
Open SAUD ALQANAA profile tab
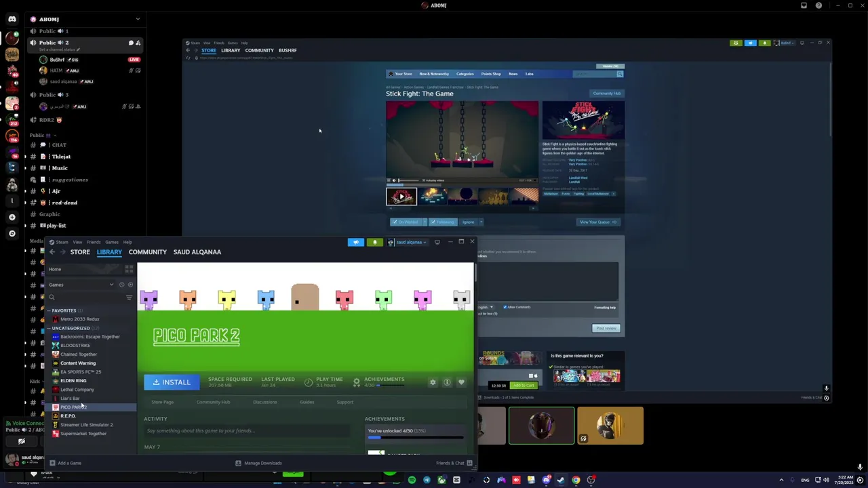tap(197, 252)
